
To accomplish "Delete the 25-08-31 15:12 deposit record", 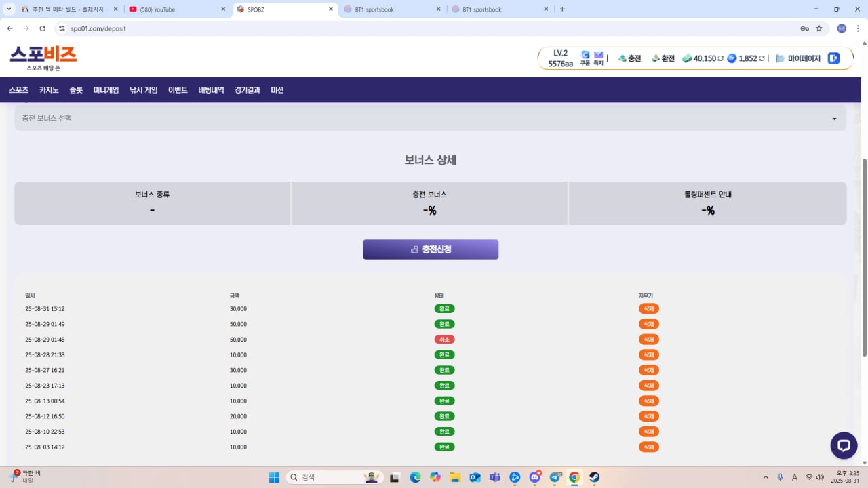I will point(648,309).
